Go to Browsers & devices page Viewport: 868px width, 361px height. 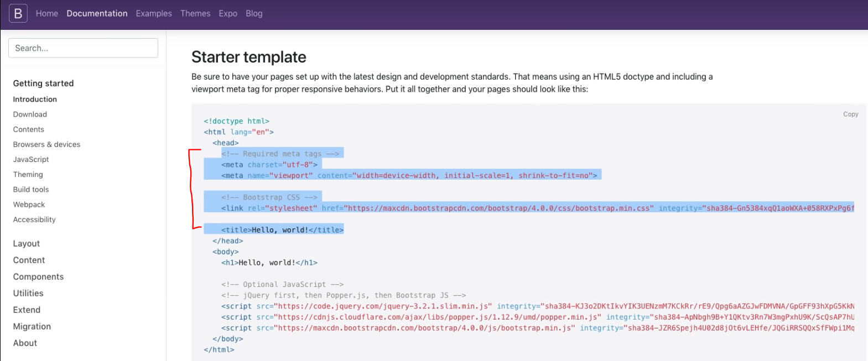point(46,144)
